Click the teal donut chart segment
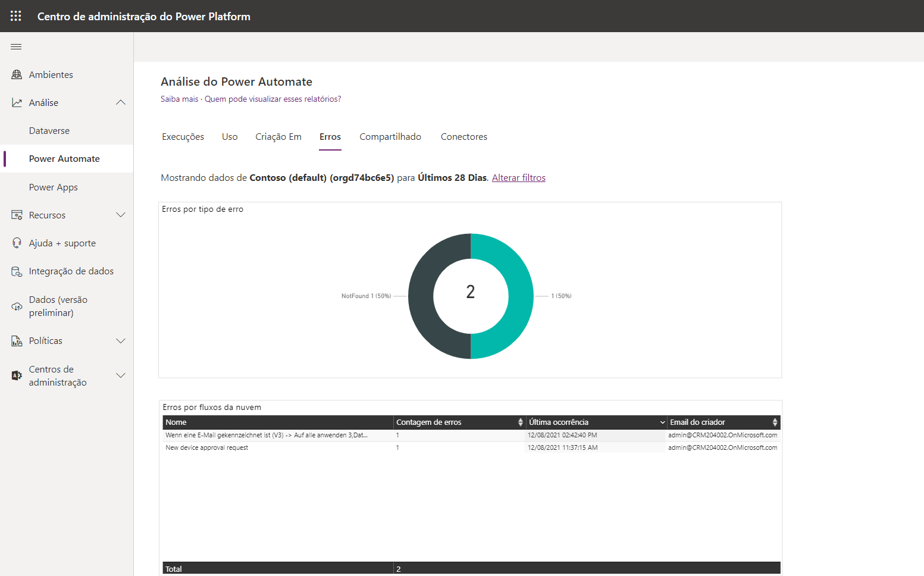Image resolution: width=924 pixels, height=576 pixels. [521, 296]
